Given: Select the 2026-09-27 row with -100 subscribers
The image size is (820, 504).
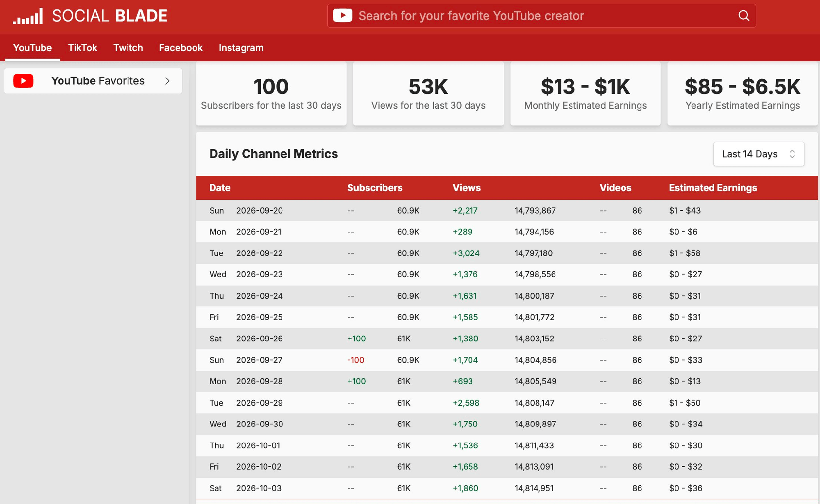Looking at the screenshot, I should click(x=507, y=360).
